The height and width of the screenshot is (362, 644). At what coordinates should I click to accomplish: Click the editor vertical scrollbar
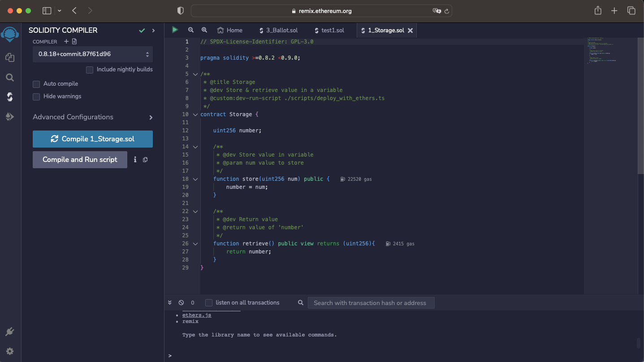click(640, 106)
